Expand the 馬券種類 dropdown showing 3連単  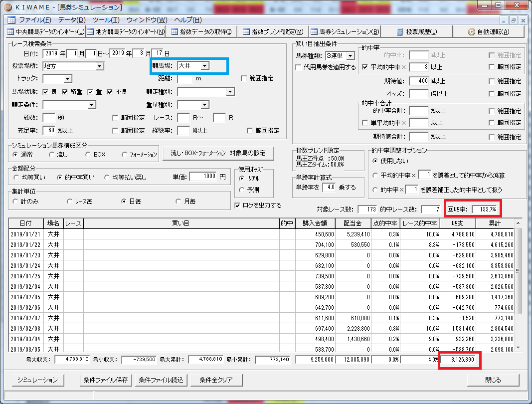click(x=351, y=56)
